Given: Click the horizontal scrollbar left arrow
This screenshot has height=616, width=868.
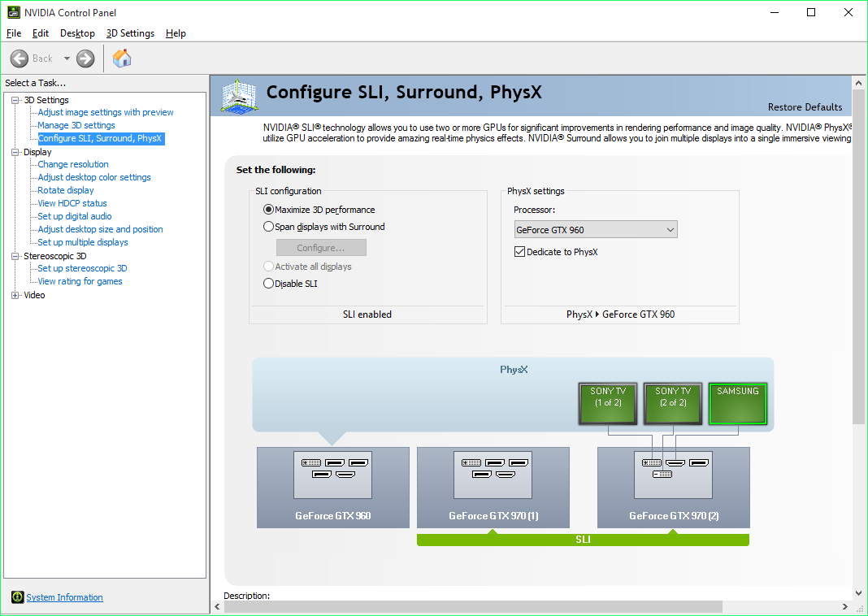Looking at the screenshot, I should [x=218, y=606].
